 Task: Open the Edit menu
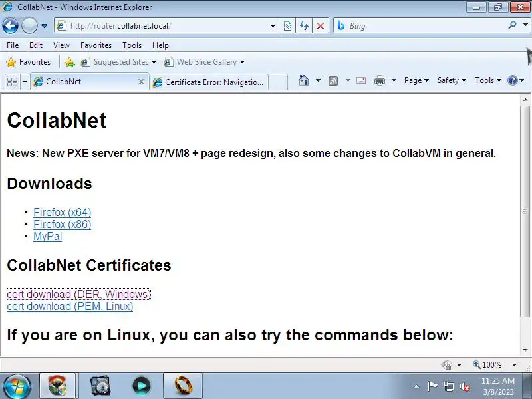[36, 45]
